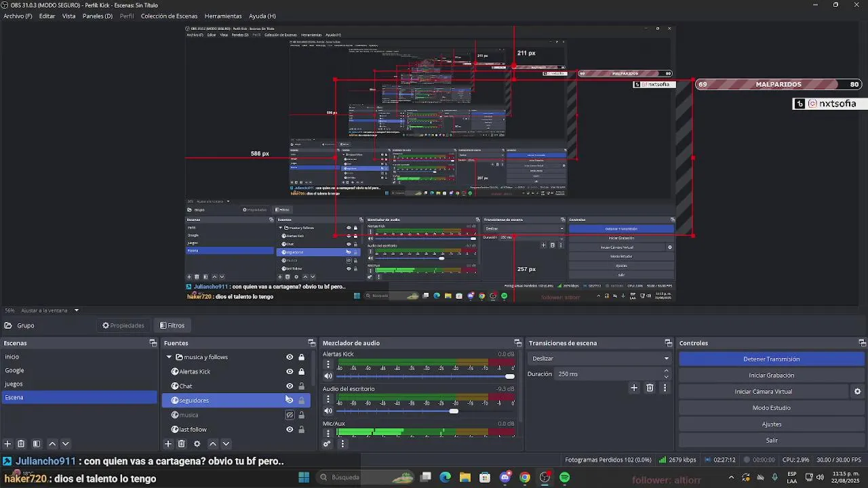
Task: Delete the selected scene with the trash icon
Action: [21, 444]
